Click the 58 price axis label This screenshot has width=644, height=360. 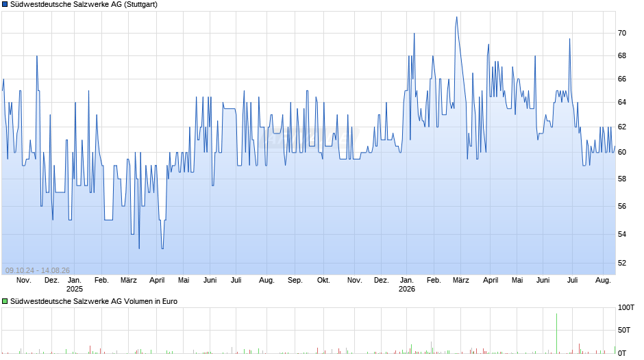click(622, 179)
